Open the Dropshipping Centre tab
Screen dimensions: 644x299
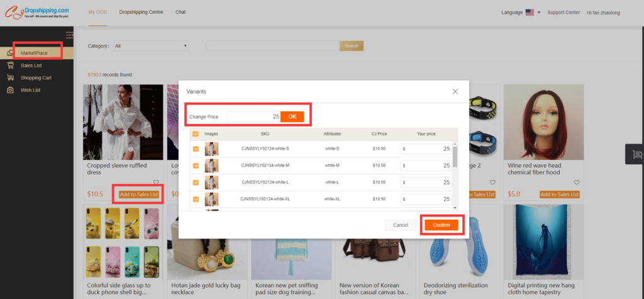click(142, 13)
